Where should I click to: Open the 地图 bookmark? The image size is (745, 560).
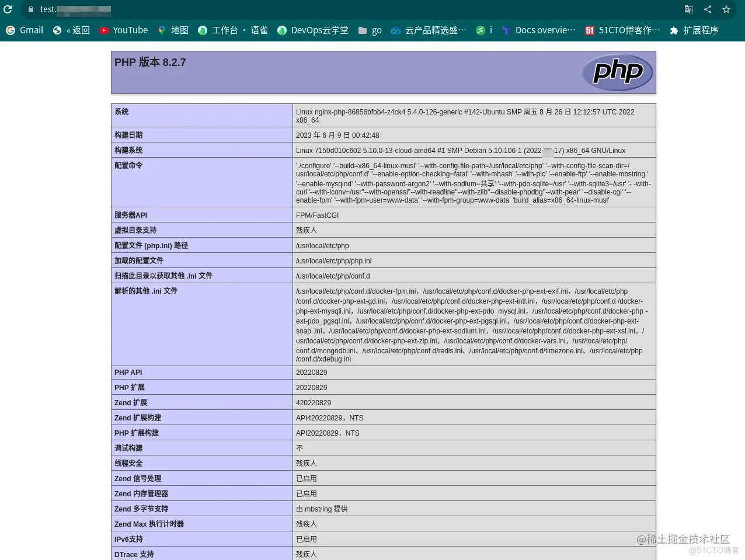[173, 30]
